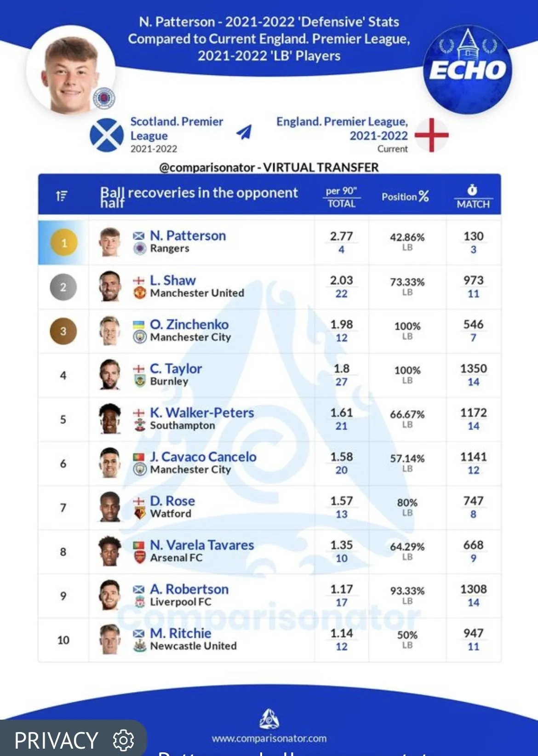Open the privacy settings gear icon
The height and width of the screenshot is (756, 538).
pos(123,740)
